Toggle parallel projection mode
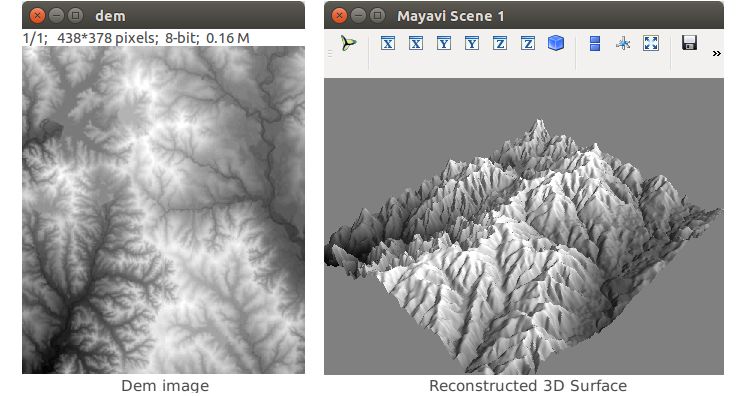Viewport: 745px width, 396px height. click(595, 43)
